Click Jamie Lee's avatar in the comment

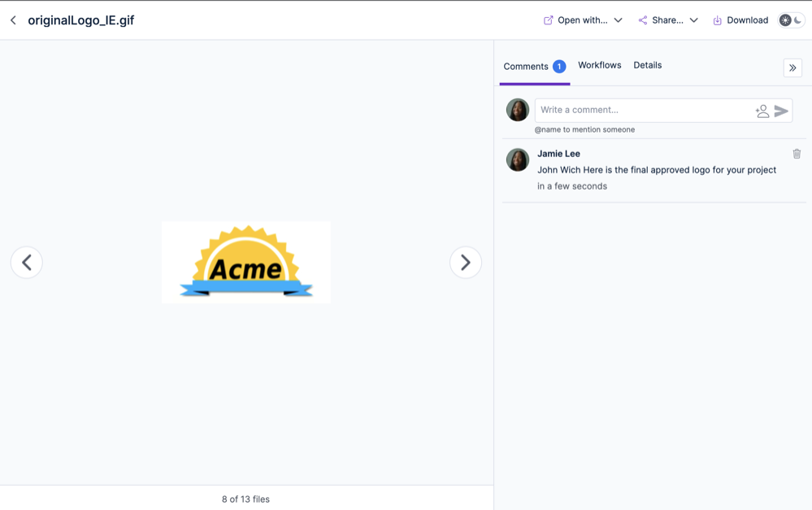(517, 159)
